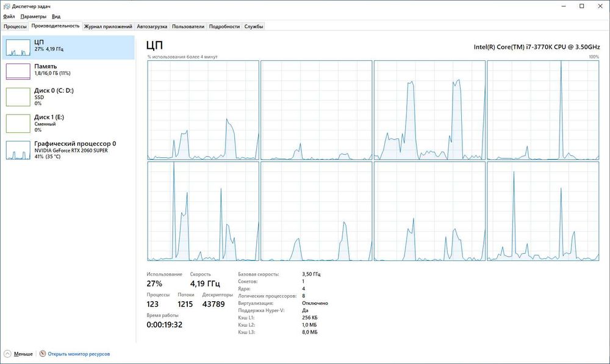Select the Диск 1 (E:) thumbnail
Image resolution: width=610 pixels, height=364 pixels.
(x=18, y=123)
